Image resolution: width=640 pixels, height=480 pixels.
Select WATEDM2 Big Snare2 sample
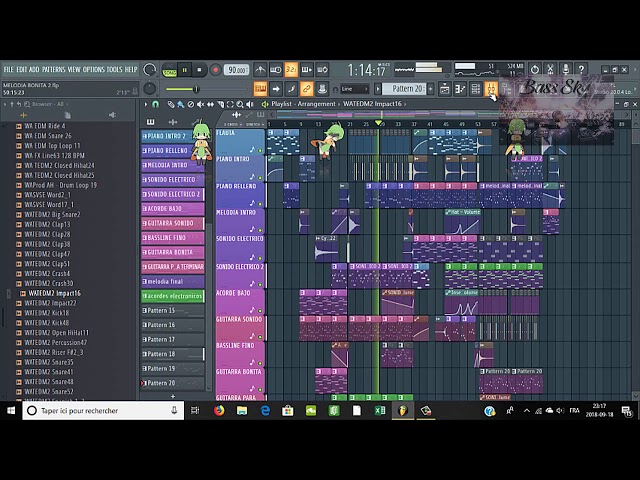pyautogui.click(x=52, y=214)
